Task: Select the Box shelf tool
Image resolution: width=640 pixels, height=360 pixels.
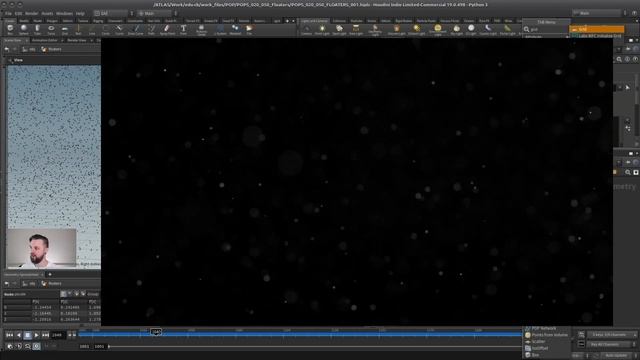Action: 10,29
